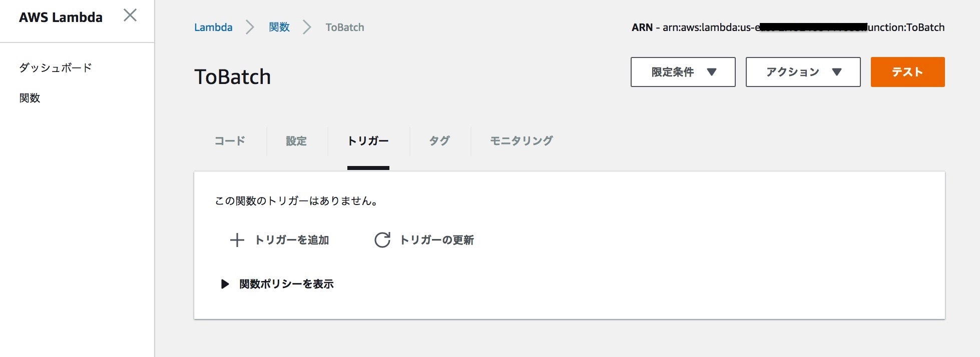Viewport: 980px width, 357px height.
Task: Click the 関数 breadcrumb link
Action: pos(279,27)
